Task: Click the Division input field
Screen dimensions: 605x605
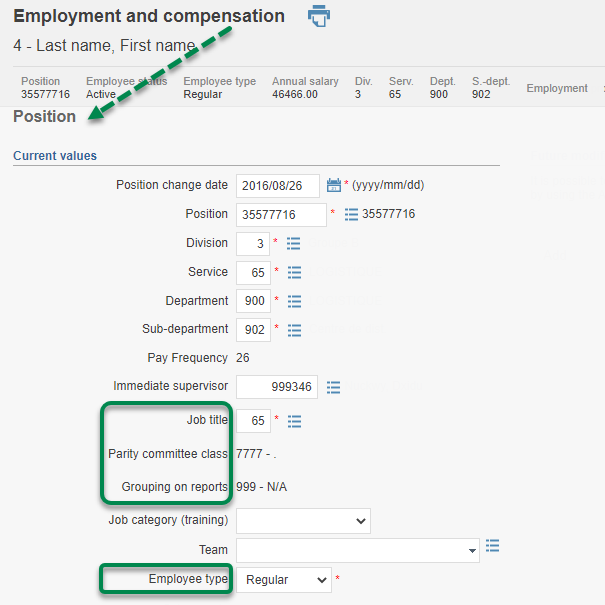Action: (x=253, y=243)
